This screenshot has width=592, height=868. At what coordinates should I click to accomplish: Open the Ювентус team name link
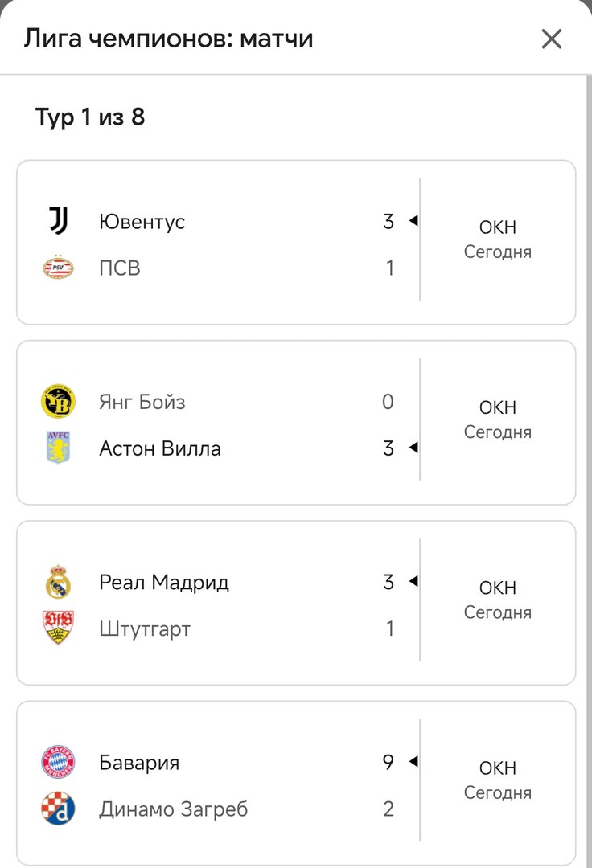(142, 221)
